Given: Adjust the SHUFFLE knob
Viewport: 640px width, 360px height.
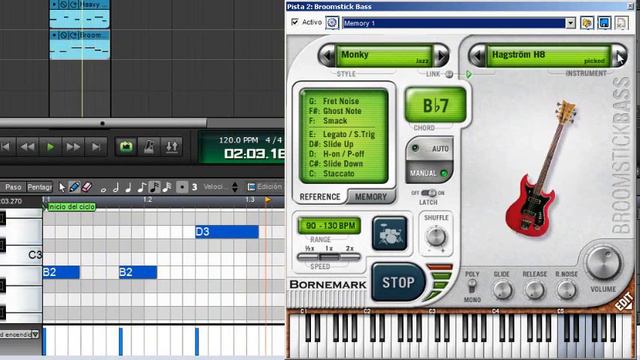Looking at the screenshot, I should (x=436, y=237).
